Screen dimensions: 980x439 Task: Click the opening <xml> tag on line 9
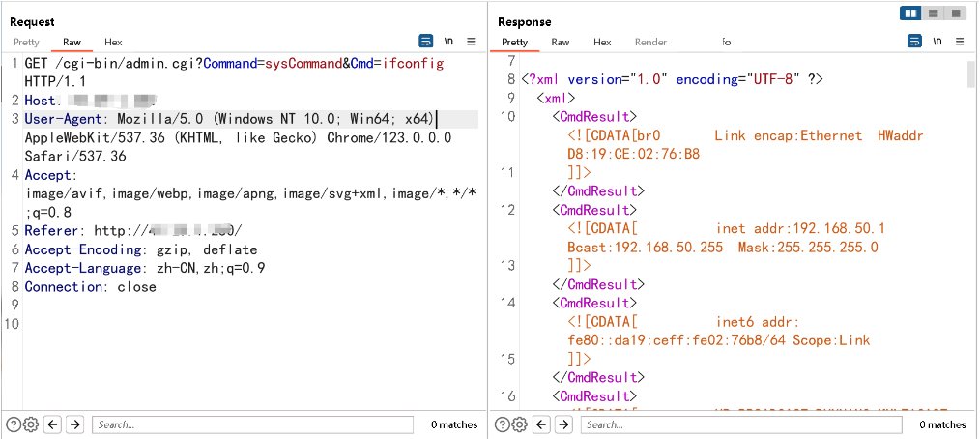click(556, 99)
